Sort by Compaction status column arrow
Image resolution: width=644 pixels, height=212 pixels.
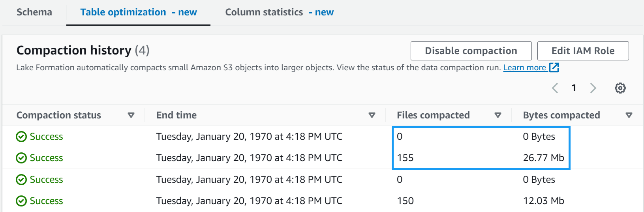pyautogui.click(x=131, y=115)
